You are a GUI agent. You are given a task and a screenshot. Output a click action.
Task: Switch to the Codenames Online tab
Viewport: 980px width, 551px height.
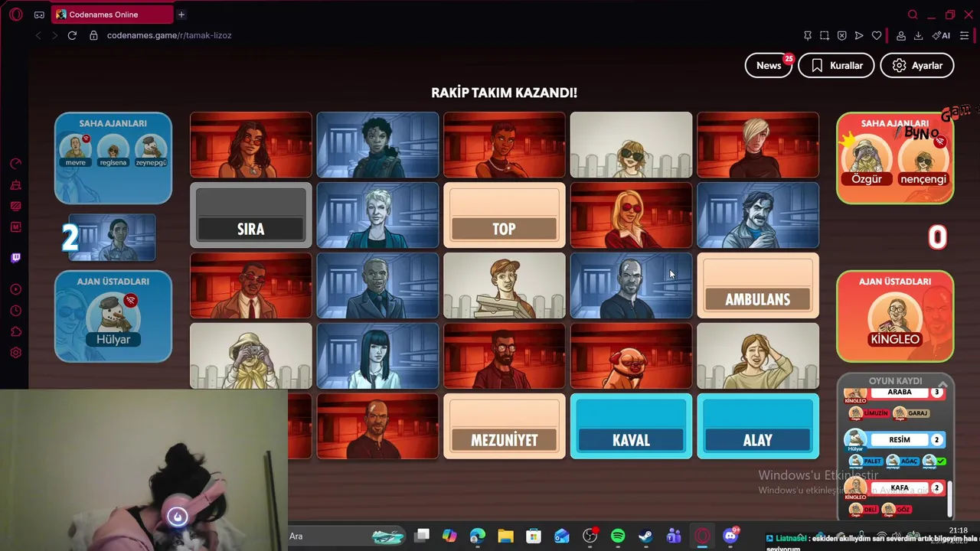(113, 15)
